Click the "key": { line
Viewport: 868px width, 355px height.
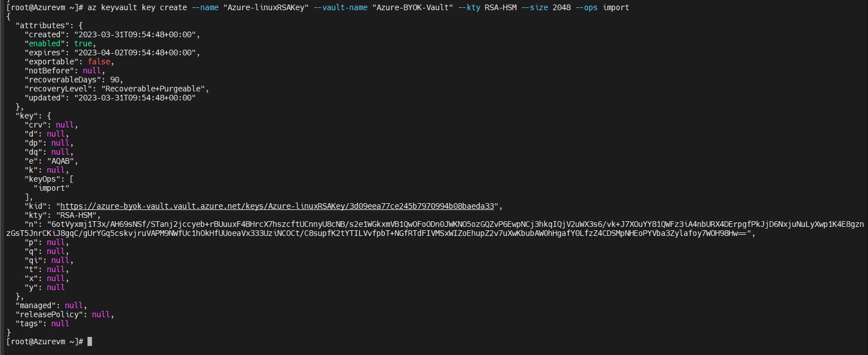pos(33,116)
